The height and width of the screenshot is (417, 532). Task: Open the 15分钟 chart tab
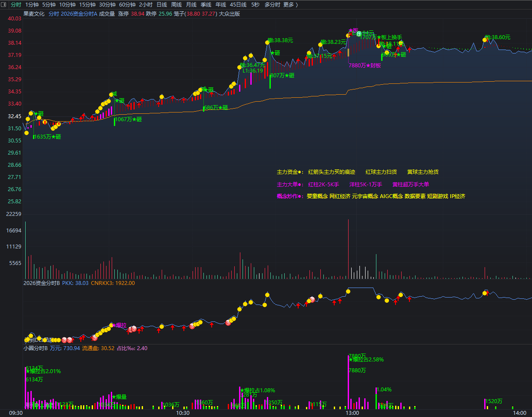point(87,5)
